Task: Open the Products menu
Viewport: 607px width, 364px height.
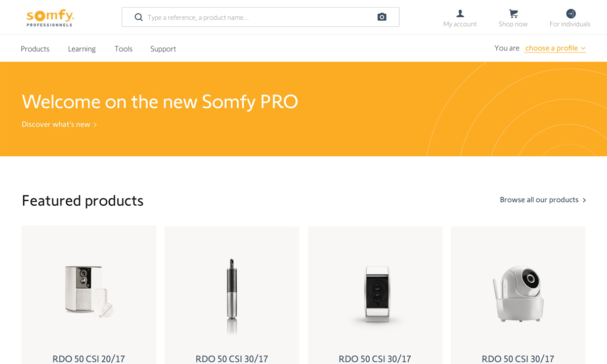Action: pos(35,49)
